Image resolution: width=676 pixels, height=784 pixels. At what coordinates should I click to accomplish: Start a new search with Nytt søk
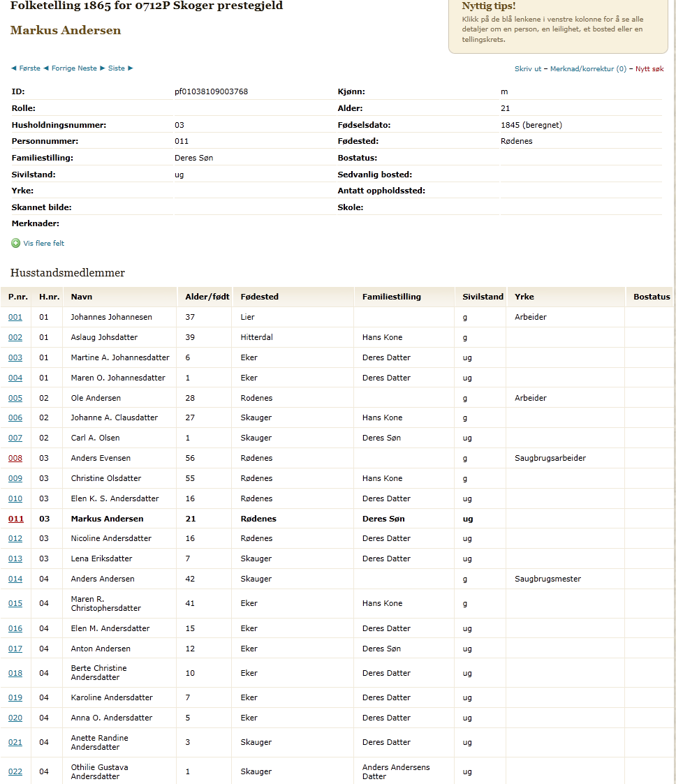(649, 69)
